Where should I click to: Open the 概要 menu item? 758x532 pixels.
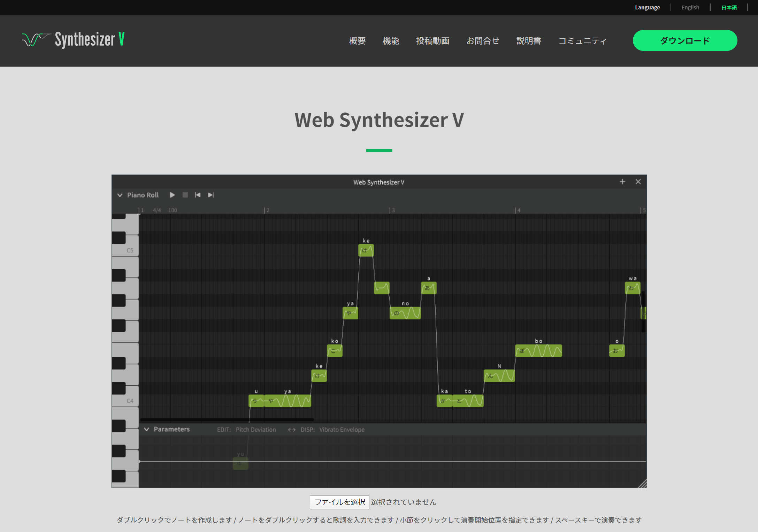point(357,41)
